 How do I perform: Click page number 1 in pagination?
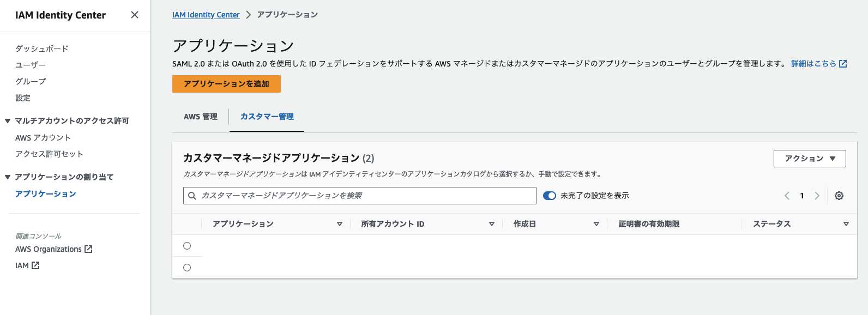pyautogui.click(x=802, y=196)
